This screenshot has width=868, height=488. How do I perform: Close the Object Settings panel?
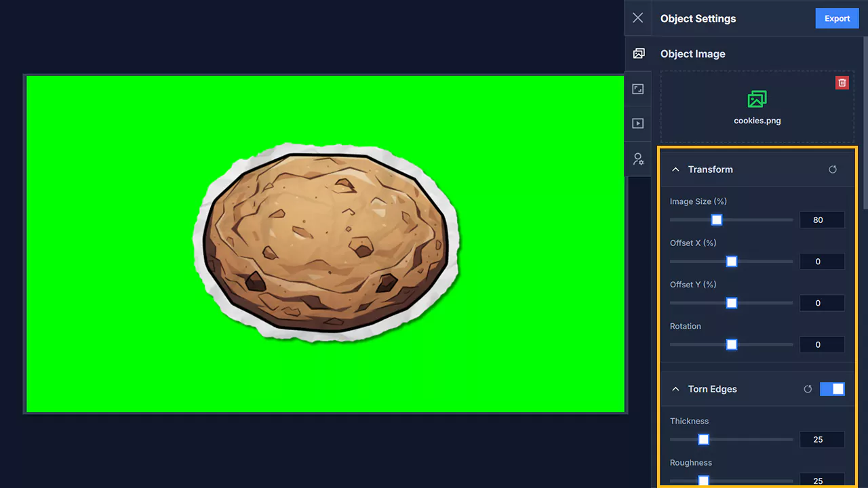tap(637, 18)
